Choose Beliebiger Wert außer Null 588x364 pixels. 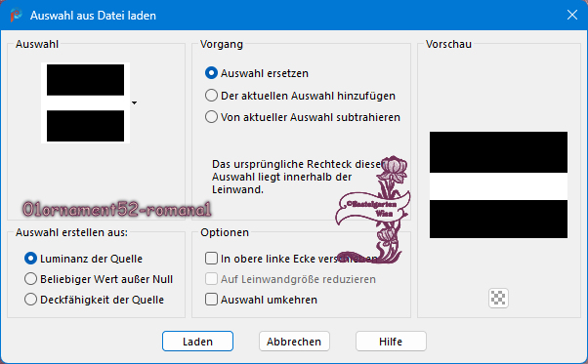(99, 279)
